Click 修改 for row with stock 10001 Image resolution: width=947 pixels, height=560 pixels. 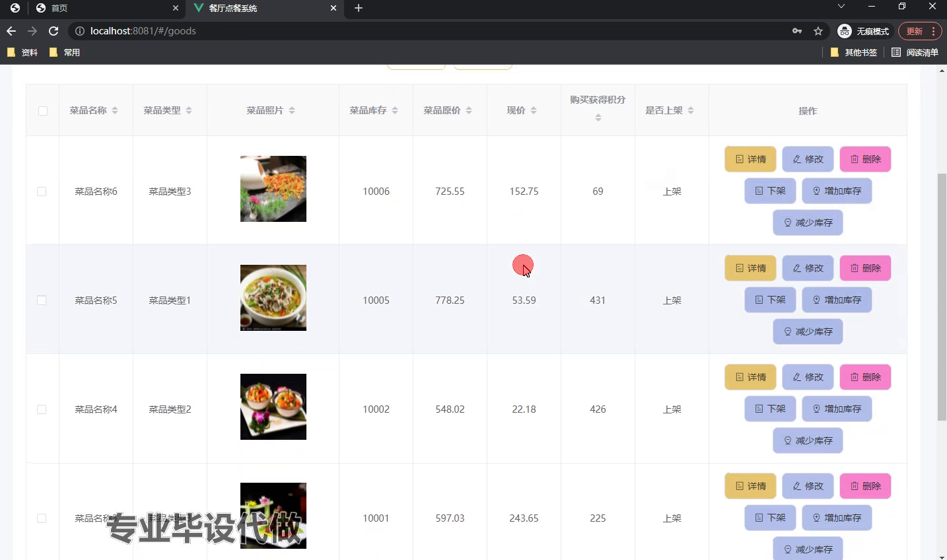pos(808,486)
